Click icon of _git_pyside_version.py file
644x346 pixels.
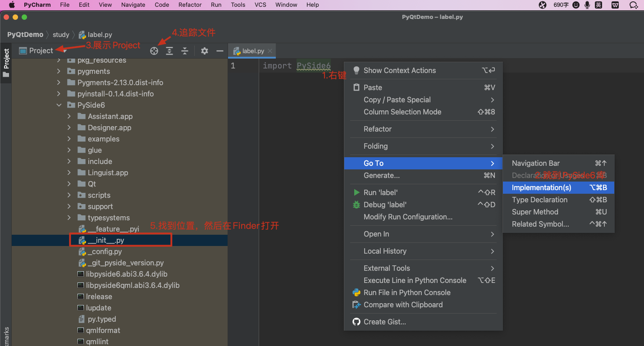[x=82, y=263]
